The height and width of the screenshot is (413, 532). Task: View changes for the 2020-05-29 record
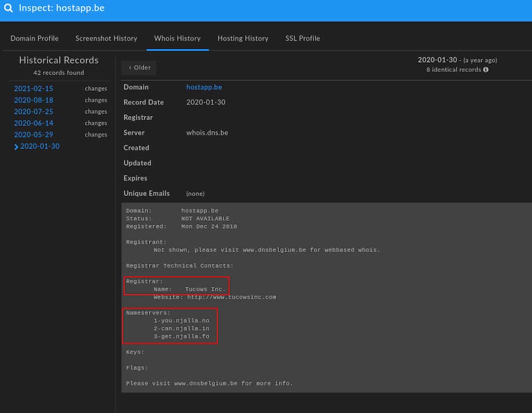(x=96, y=134)
